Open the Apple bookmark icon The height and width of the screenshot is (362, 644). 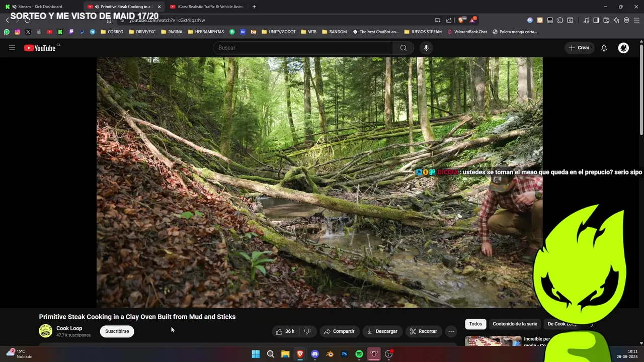(x=39, y=32)
